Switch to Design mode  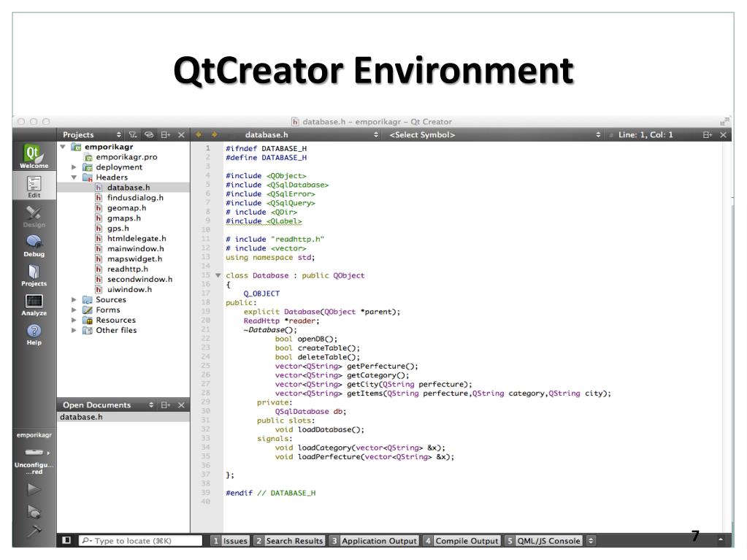click(x=34, y=215)
